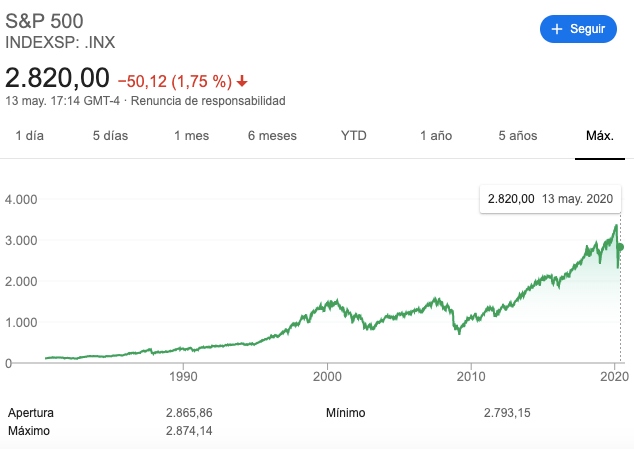The height and width of the screenshot is (449, 634).
Task: Click the S&P 500 title heading
Action: coord(44,21)
